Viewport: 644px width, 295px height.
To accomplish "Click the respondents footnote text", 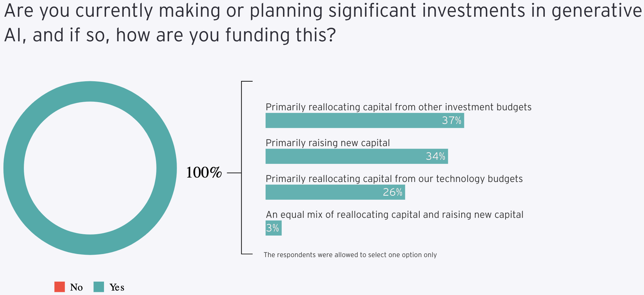I will pos(350,255).
